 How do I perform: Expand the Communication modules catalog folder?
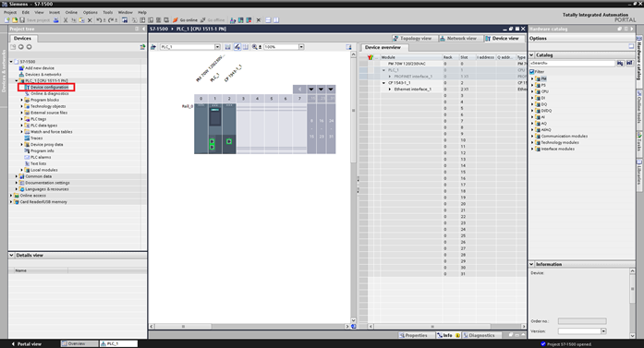[532, 136]
